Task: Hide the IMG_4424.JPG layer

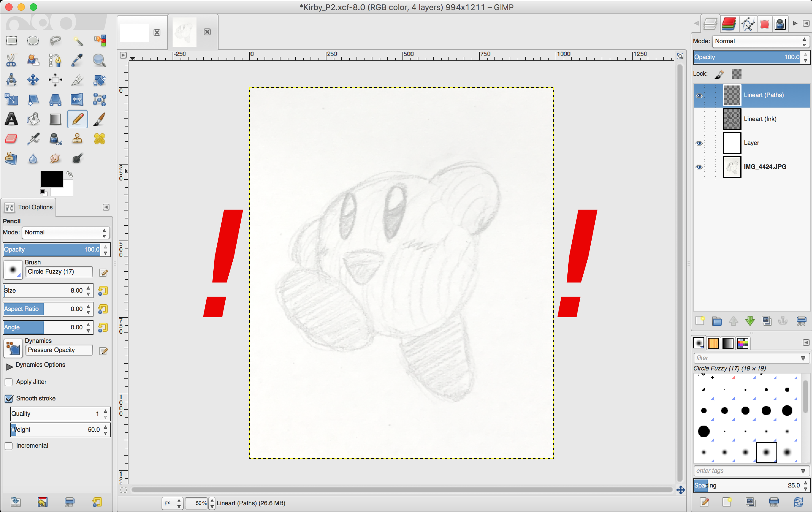Action: point(700,167)
